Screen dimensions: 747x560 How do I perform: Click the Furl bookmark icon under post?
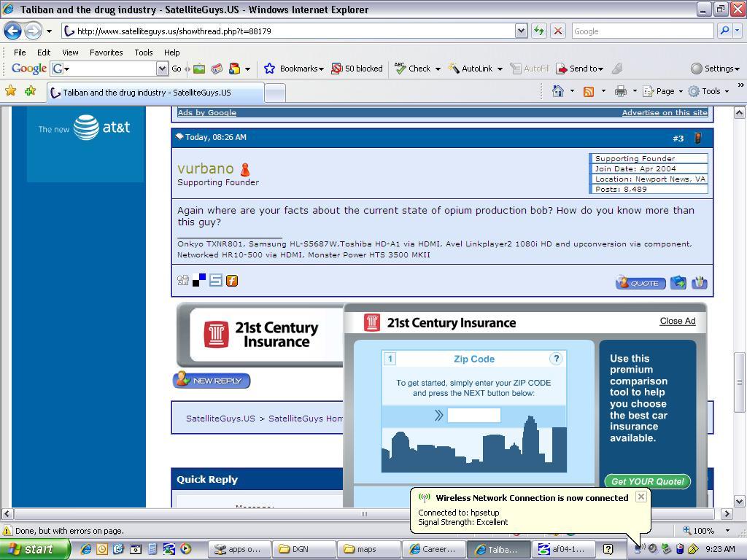click(x=232, y=281)
